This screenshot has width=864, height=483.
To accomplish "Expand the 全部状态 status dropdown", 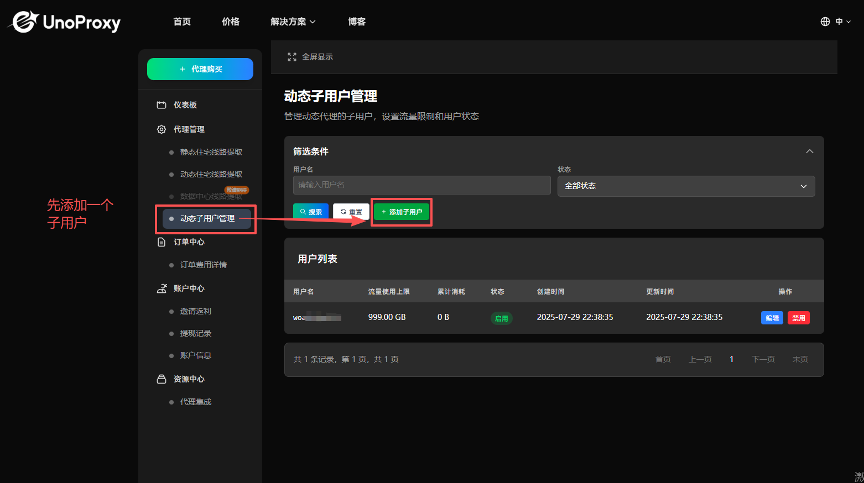I will (685, 186).
